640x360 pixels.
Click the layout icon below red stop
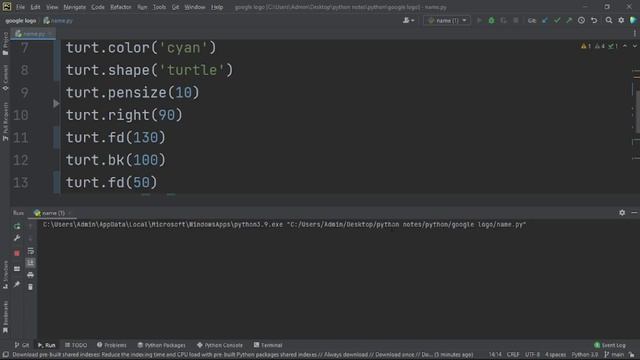pyautogui.click(x=17, y=269)
